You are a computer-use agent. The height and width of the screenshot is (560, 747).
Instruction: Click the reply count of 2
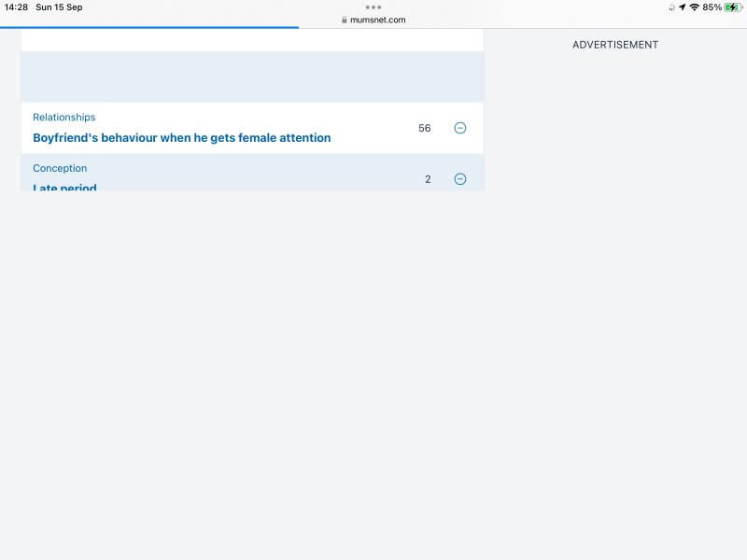[x=428, y=179]
